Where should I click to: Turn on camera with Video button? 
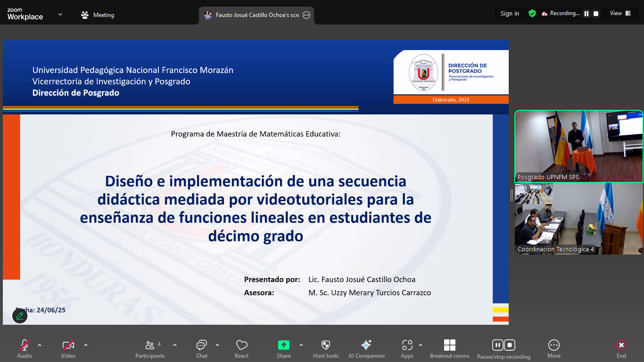[68, 349]
